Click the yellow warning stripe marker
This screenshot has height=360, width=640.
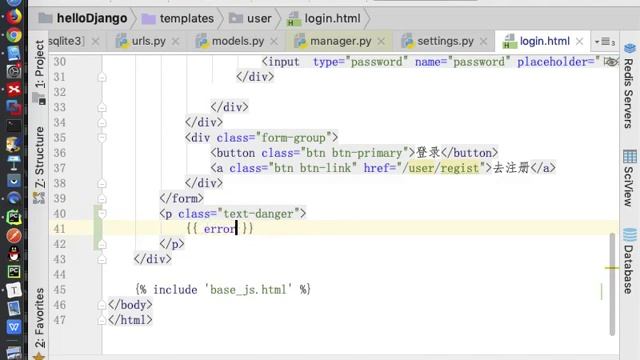click(611, 268)
